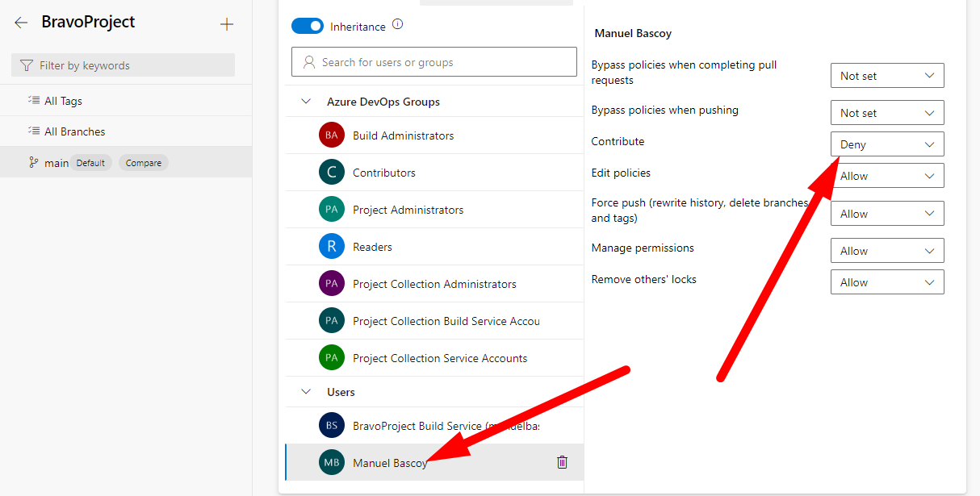Click the Inheritance info icon

[397, 25]
